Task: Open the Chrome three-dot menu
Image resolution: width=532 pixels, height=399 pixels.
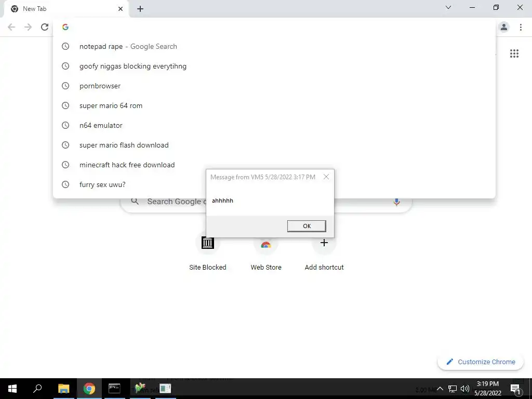Action: point(521,27)
